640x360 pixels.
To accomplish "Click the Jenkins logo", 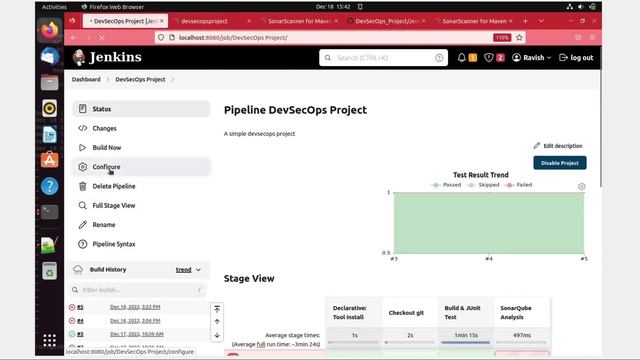I will 107,57.
